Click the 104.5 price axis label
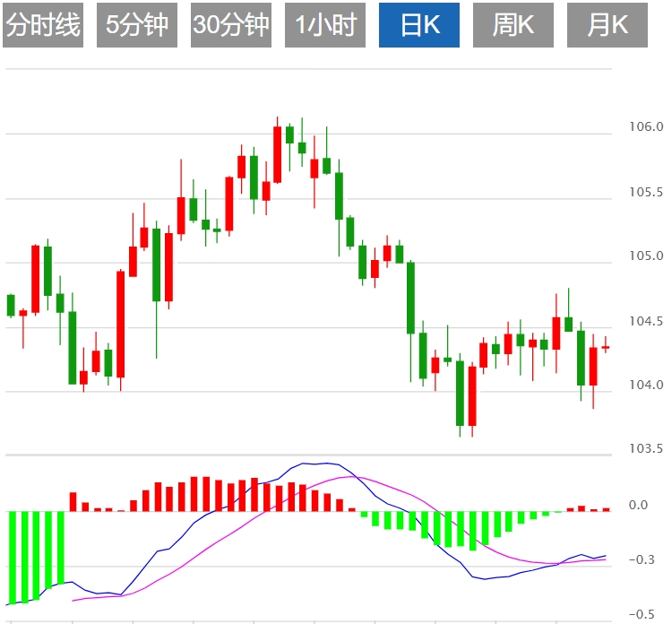 tap(646, 322)
